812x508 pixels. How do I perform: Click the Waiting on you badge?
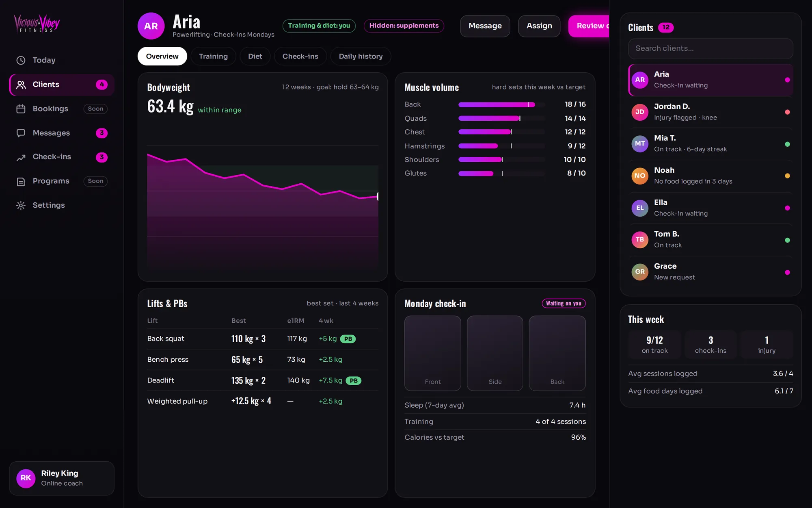point(564,303)
